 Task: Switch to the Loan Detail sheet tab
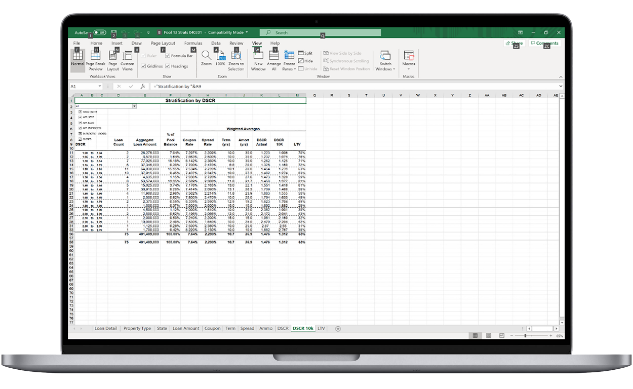106,328
